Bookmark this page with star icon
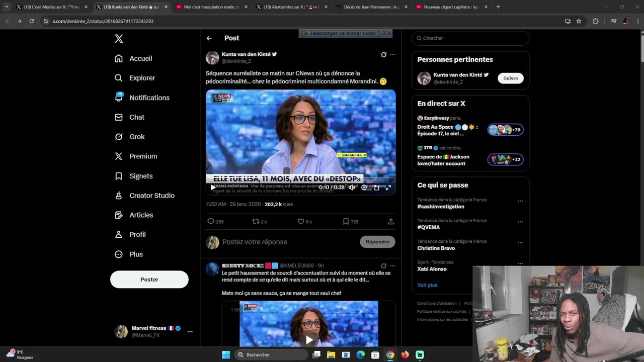 click(x=579, y=21)
